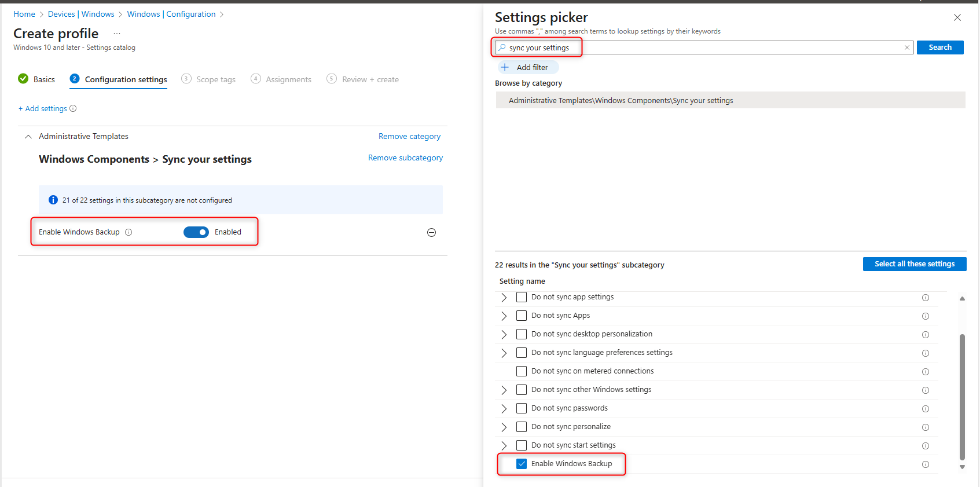Check Do not sync on metered connections
The image size is (980, 487).
(x=522, y=371)
